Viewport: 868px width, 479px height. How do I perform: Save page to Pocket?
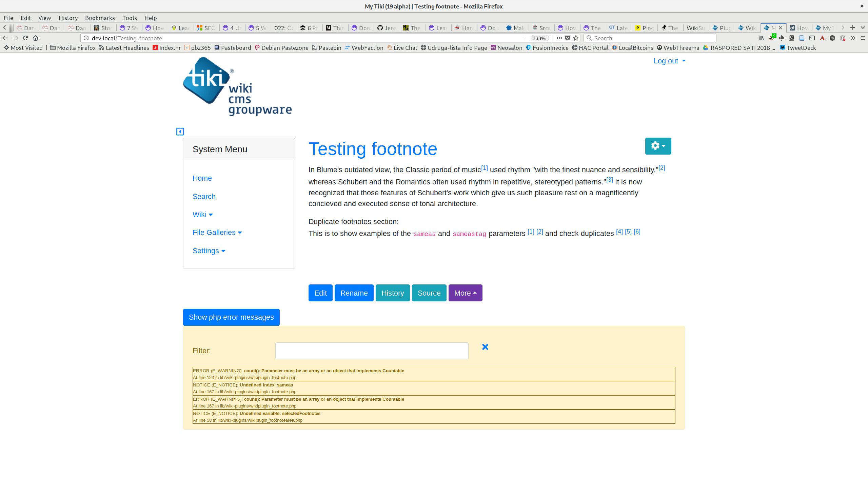(x=568, y=38)
